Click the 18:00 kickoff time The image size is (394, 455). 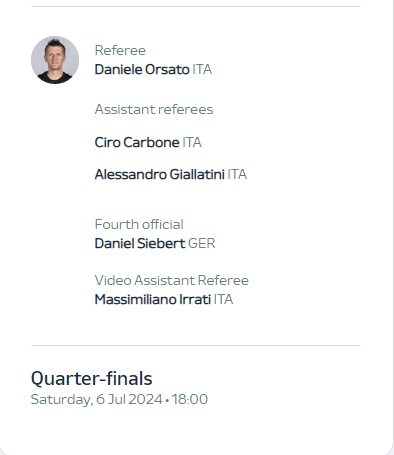tap(190, 399)
